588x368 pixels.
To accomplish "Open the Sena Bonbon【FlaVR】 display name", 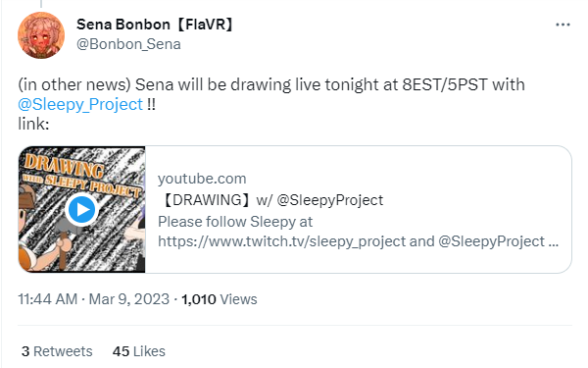I will (x=155, y=25).
